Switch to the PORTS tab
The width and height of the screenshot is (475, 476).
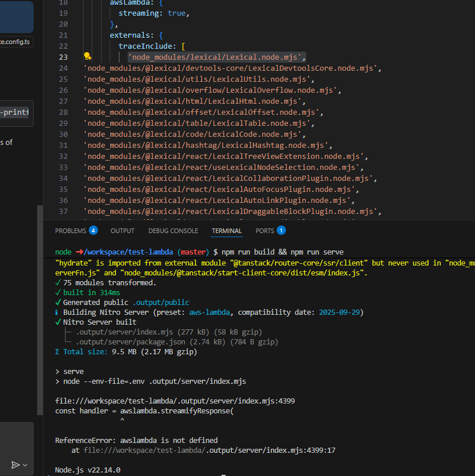tap(264, 231)
